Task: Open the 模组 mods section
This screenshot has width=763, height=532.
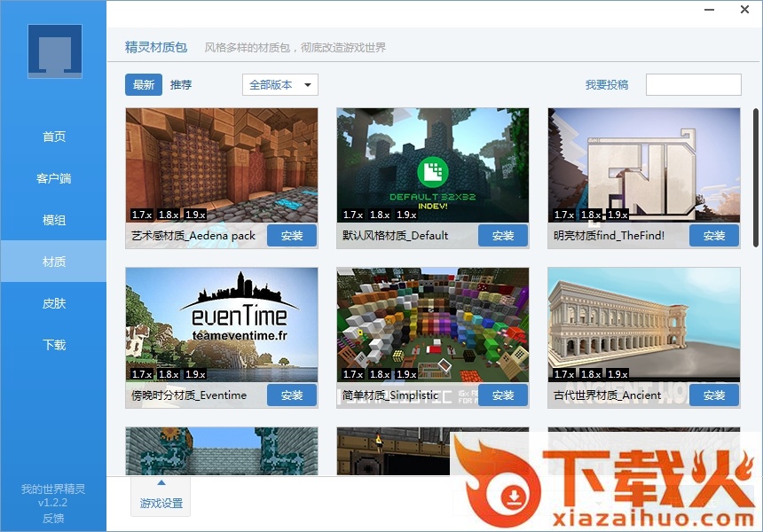Action: pos(54,220)
